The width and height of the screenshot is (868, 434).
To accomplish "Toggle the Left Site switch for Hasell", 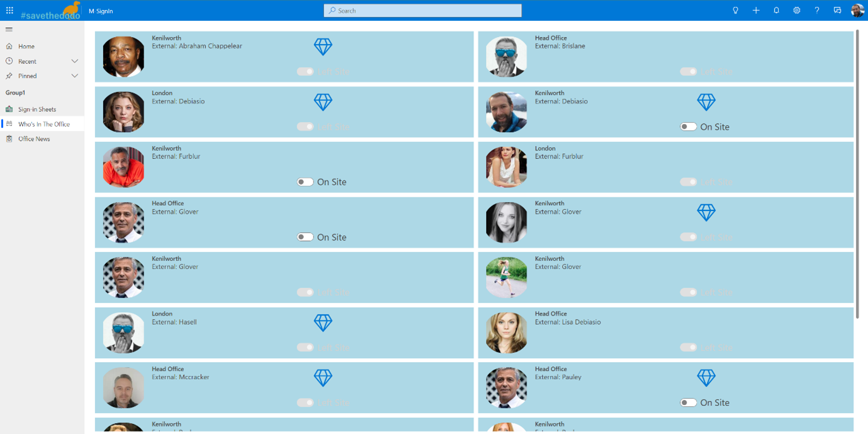I will 305,347.
